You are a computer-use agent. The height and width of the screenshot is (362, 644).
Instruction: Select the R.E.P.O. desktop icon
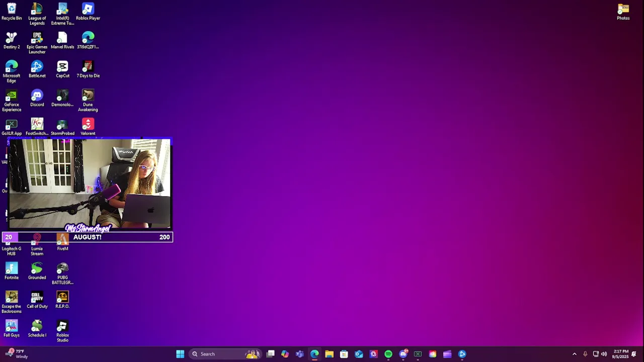(62, 300)
